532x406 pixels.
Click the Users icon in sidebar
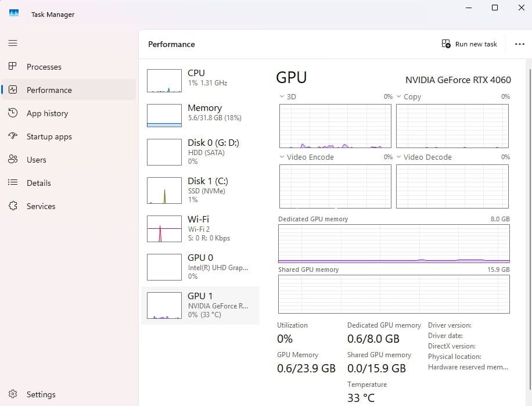[x=13, y=160]
